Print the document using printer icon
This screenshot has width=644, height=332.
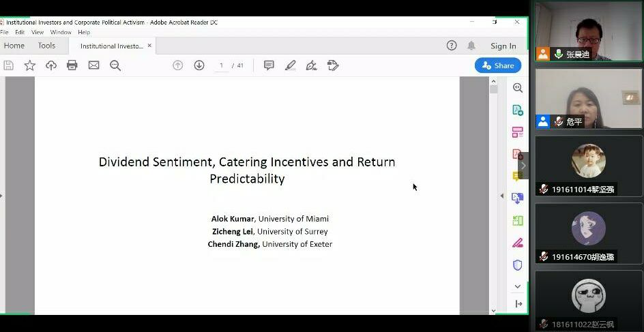click(x=72, y=65)
